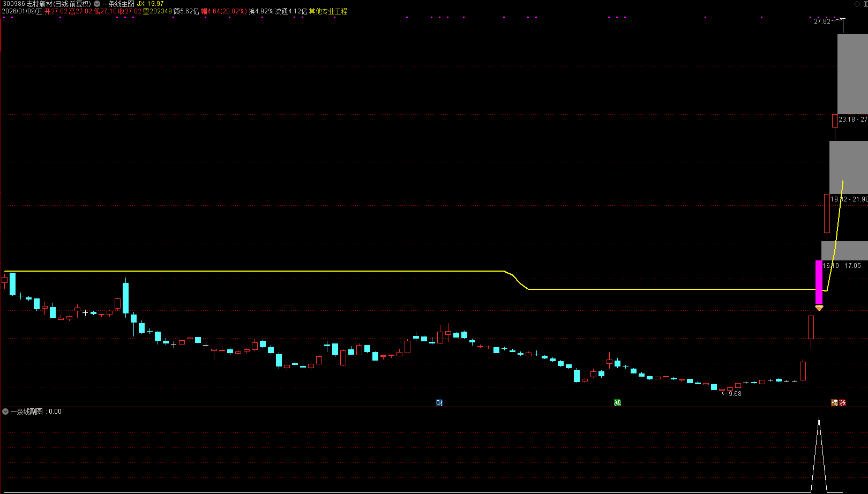The width and height of the screenshot is (868, 494).
Task: Open the 其他专业工程 sector link
Action: tap(328, 11)
